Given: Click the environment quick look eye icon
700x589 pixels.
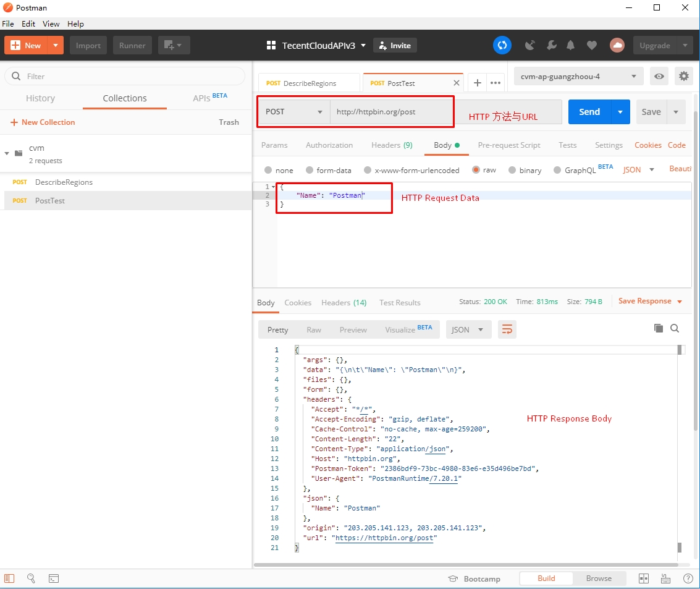Looking at the screenshot, I should (660, 77).
